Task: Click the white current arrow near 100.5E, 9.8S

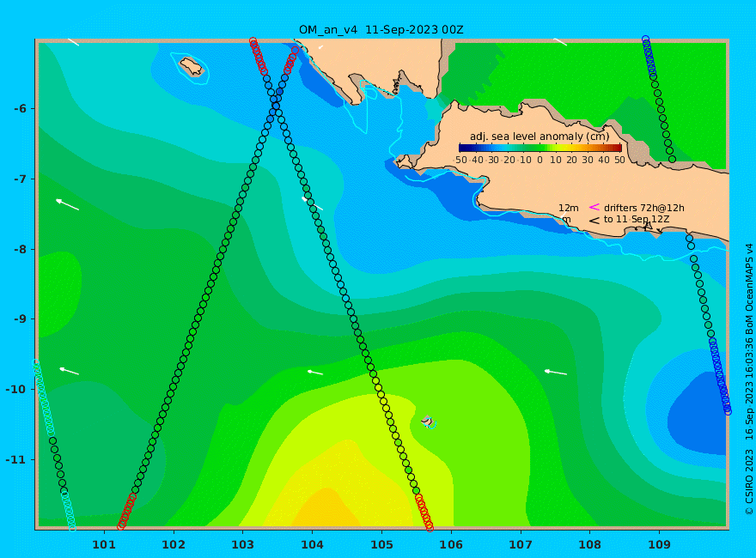Action: [x=69, y=371]
